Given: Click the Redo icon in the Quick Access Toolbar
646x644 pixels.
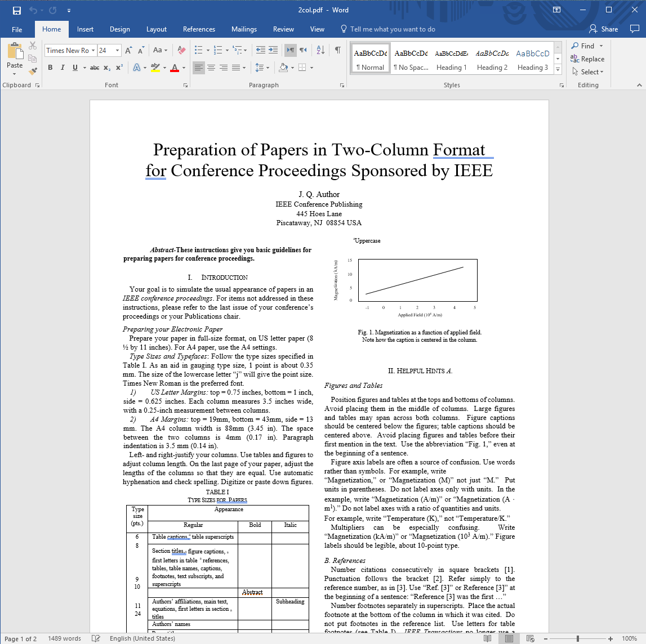Looking at the screenshot, I should 53,10.
